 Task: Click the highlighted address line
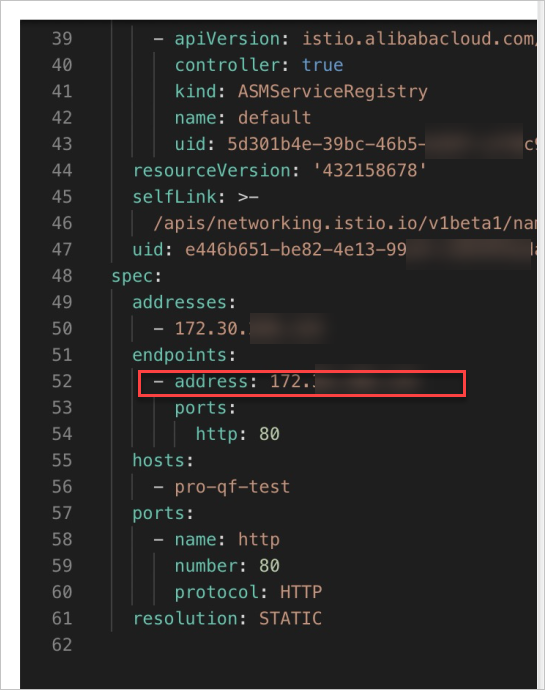[302, 384]
